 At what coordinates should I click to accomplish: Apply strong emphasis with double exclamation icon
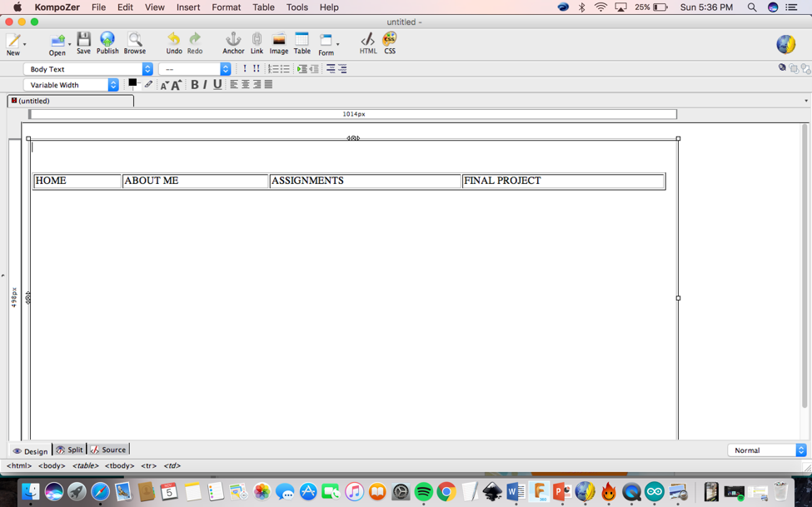pos(256,69)
